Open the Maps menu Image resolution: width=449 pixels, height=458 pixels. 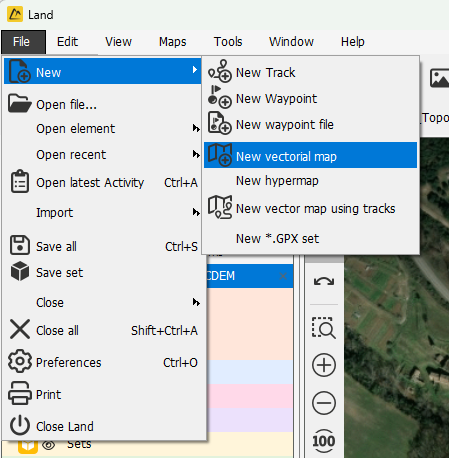click(172, 42)
